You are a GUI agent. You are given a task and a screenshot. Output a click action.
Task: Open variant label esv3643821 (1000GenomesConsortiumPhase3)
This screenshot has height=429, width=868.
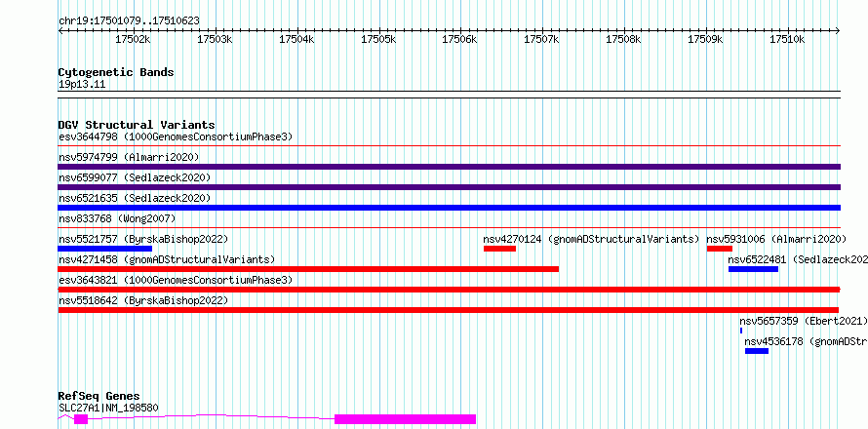(176, 280)
